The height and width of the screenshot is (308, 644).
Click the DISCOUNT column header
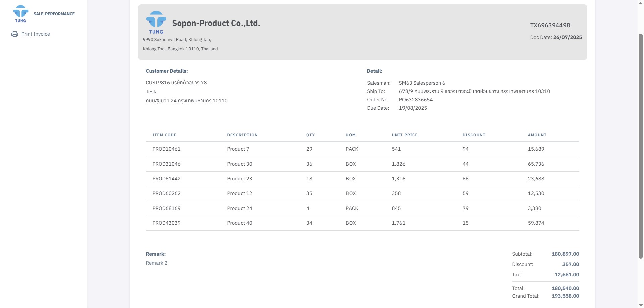(474, 135)
